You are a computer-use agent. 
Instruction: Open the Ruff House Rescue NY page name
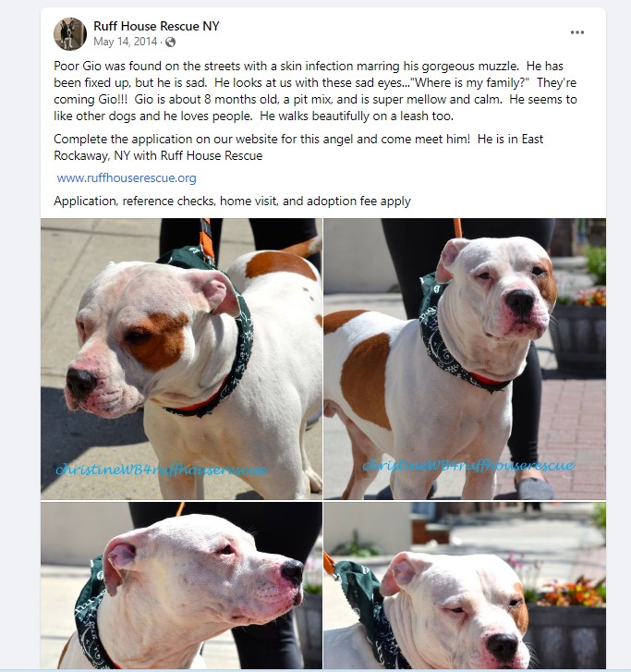tap(156, 26)
